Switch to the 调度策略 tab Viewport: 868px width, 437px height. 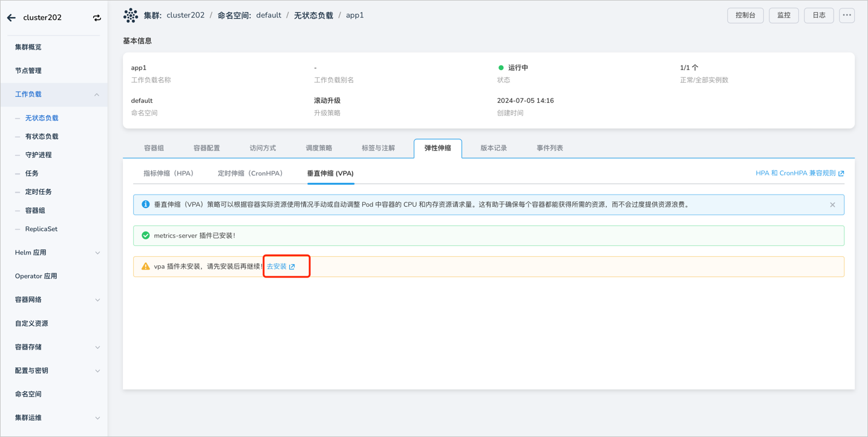[319, 148]
